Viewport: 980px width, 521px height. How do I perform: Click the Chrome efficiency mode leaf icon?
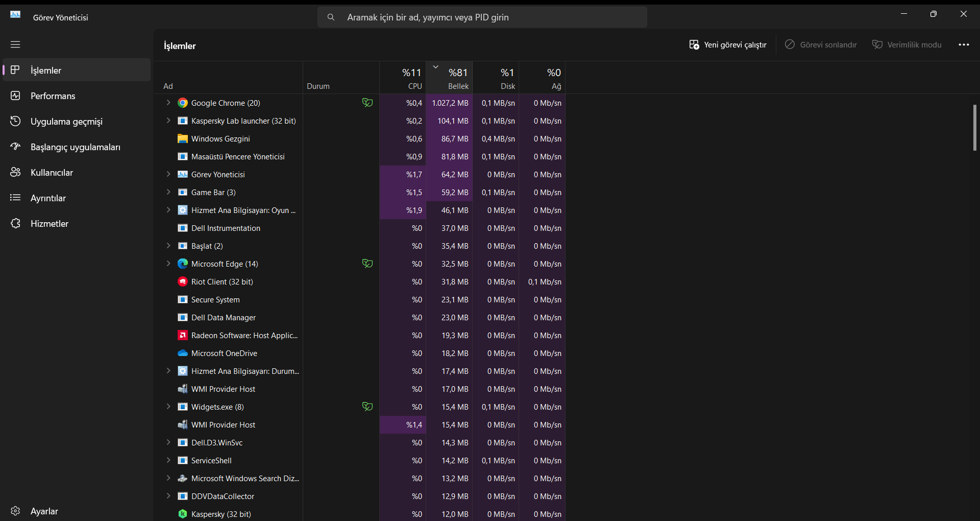coord(367,103)
